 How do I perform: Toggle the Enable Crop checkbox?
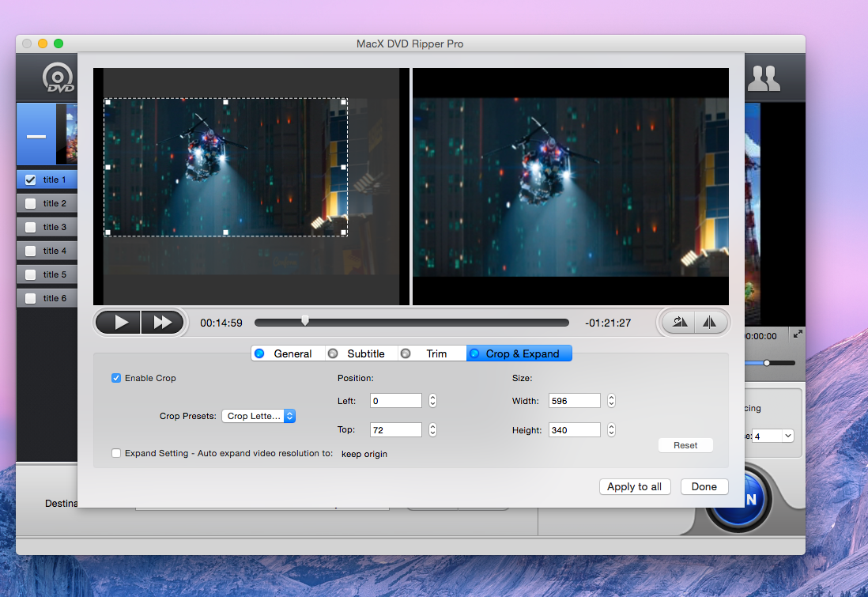tap(116, 378)
